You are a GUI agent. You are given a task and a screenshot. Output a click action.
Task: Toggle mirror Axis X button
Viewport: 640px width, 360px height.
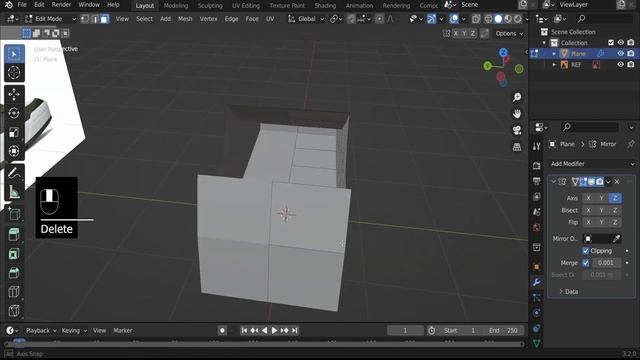(588, 198)
